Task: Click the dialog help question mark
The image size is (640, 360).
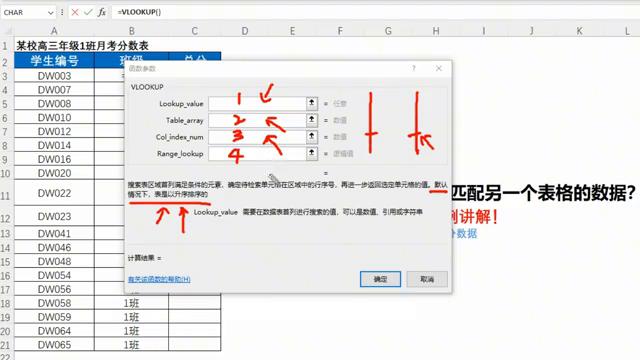Action: (414, 68)
